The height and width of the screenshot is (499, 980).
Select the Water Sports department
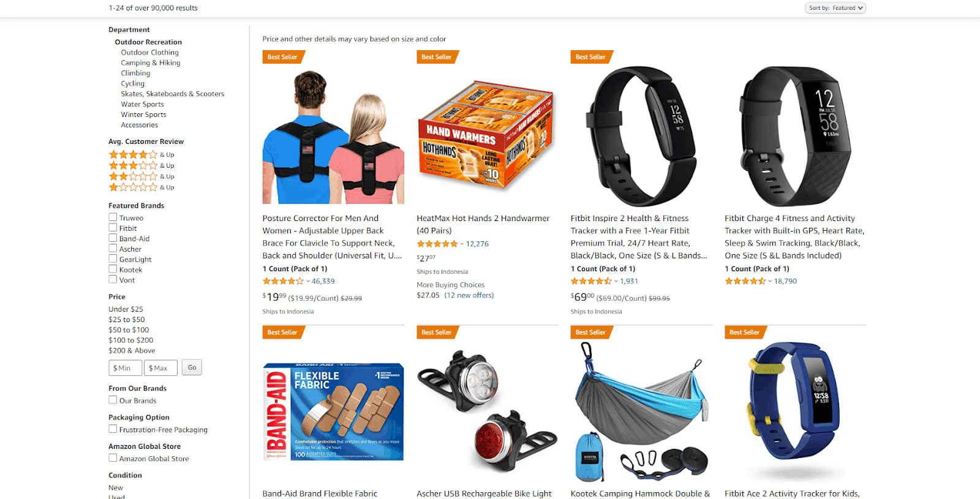pos(142,104)
